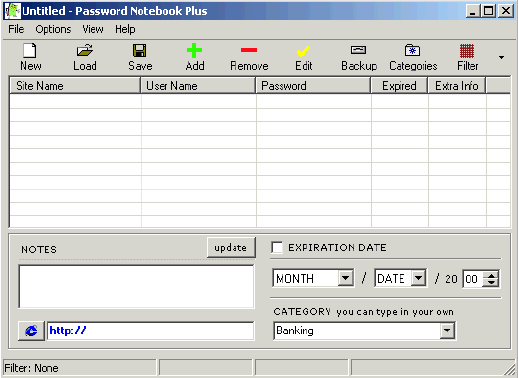The width and height of the screenshot is (518, 378).
Task: Sort by User Name column header
Action: 198,86
